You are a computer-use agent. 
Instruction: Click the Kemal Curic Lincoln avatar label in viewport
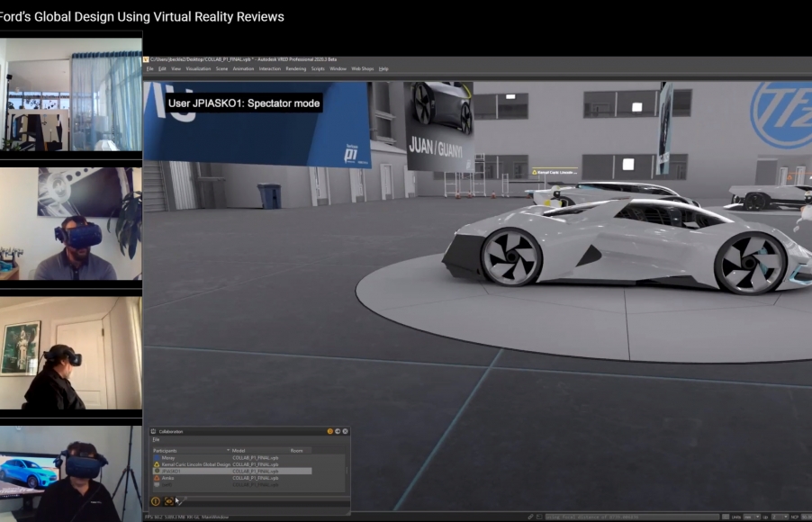coord(555,172)
